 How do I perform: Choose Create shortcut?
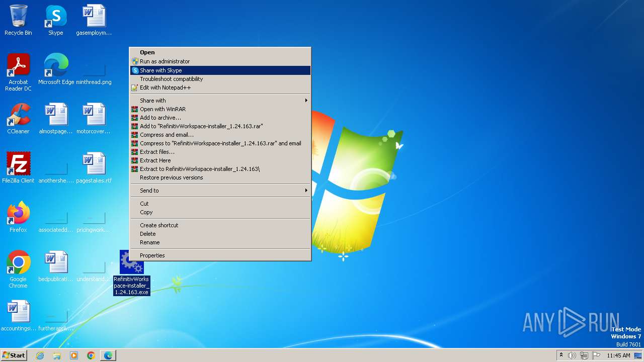(x=220, y=225)
